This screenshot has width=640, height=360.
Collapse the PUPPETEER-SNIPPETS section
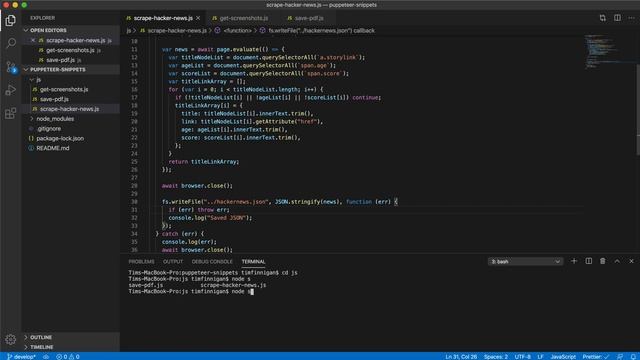coord(71,69)
